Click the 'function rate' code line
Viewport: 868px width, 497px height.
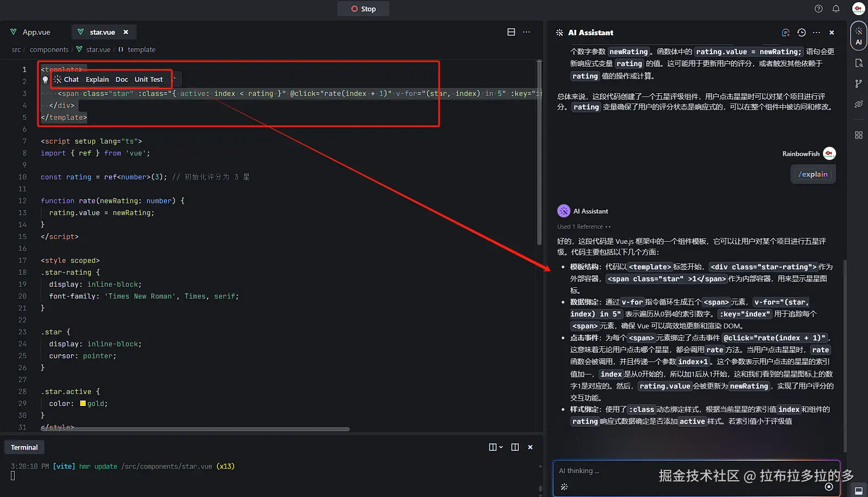(x=113, y=201)
